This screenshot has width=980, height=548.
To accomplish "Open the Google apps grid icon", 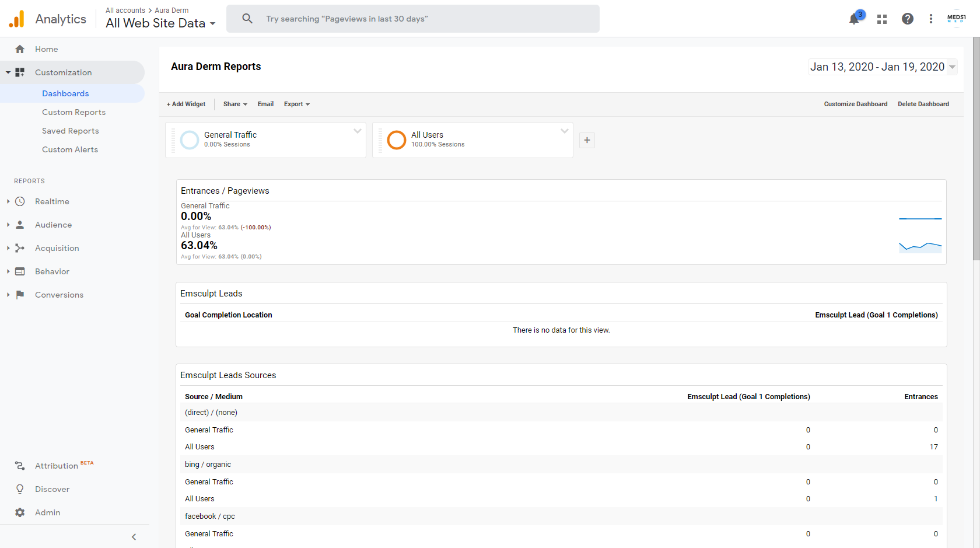I will [x=882, y=19].
